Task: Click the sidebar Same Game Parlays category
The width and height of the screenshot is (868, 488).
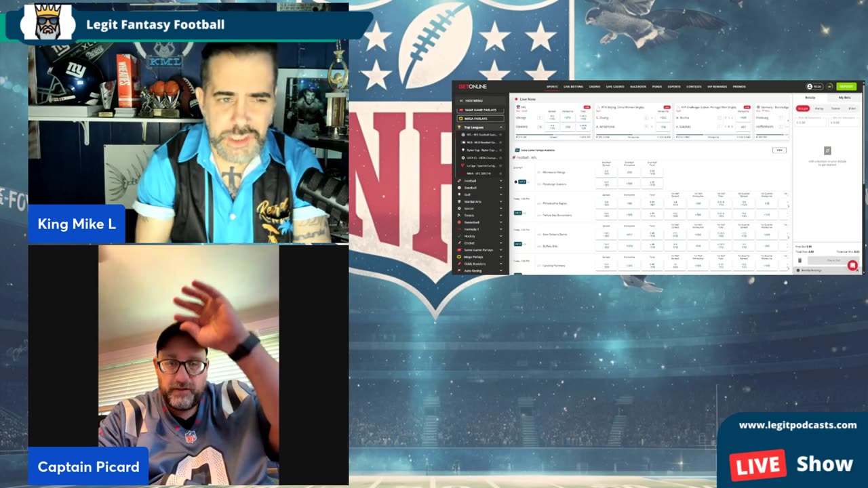Action: 479,250
